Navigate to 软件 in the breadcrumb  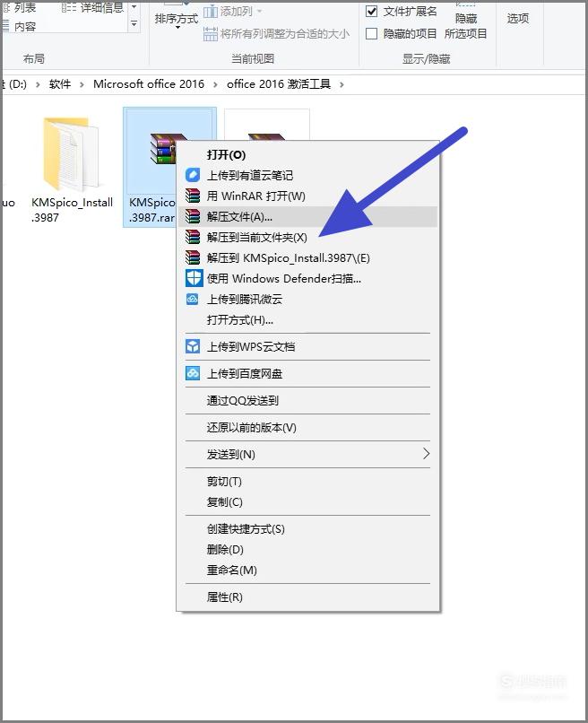click(60, 84)
